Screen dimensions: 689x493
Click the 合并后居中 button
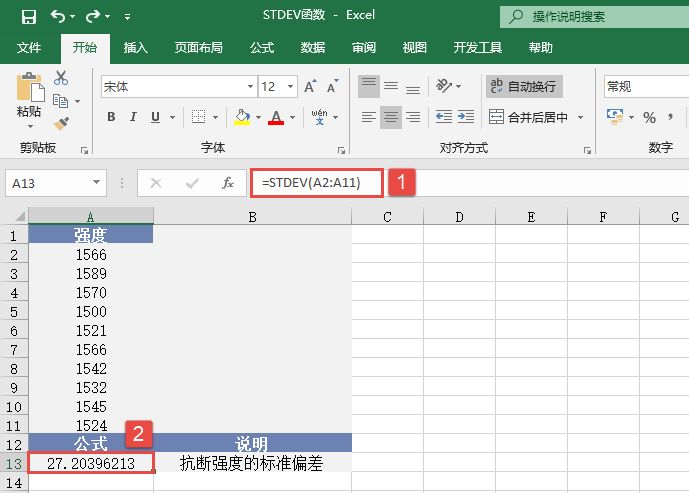point(535,117)
